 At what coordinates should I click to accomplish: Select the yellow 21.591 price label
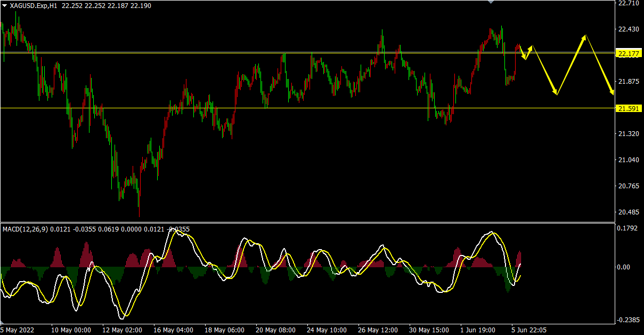629,108
